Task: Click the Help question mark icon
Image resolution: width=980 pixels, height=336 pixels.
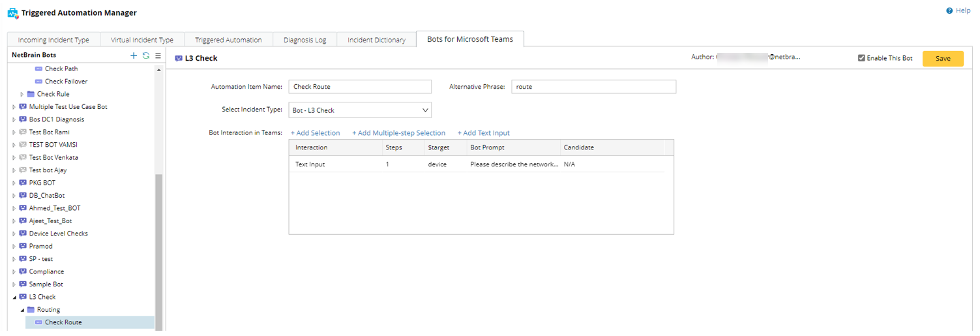Action: pos(949,10)
